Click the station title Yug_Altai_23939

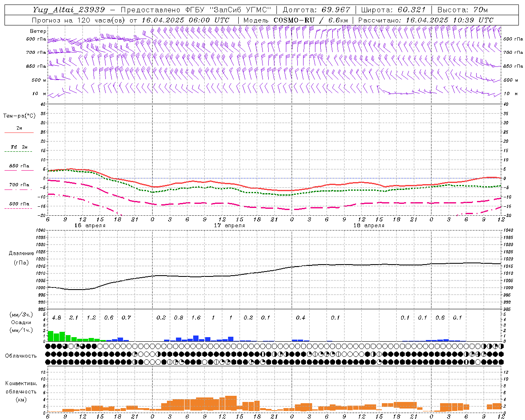point(69,10)
